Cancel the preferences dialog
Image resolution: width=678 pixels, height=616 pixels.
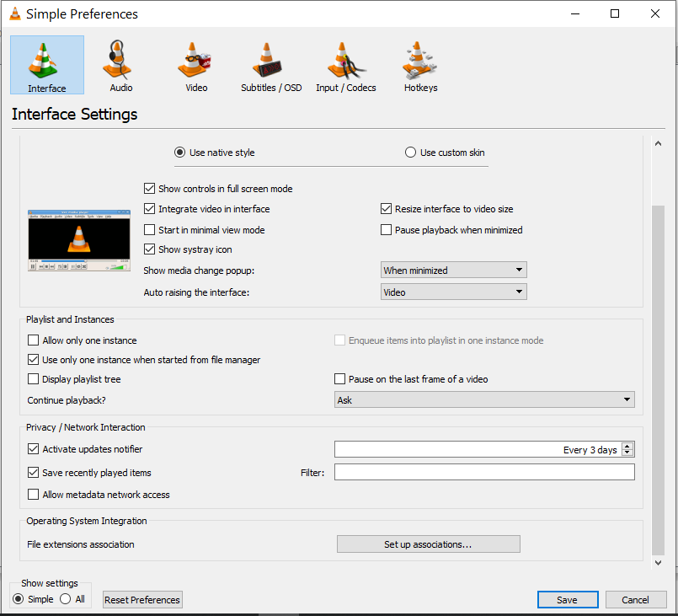click(x=636, y=600)
